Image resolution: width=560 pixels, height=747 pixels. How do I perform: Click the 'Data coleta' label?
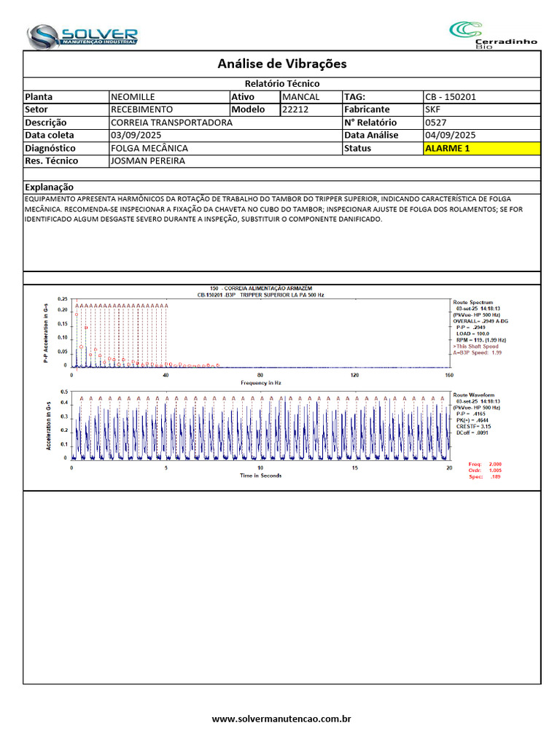coord(50,135)
